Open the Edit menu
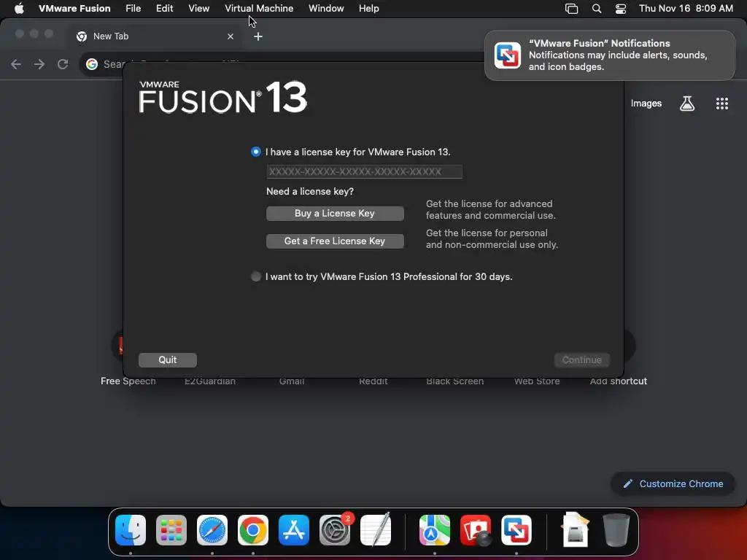The height and width of the screenshot is (560, 747). pos(164,9)
